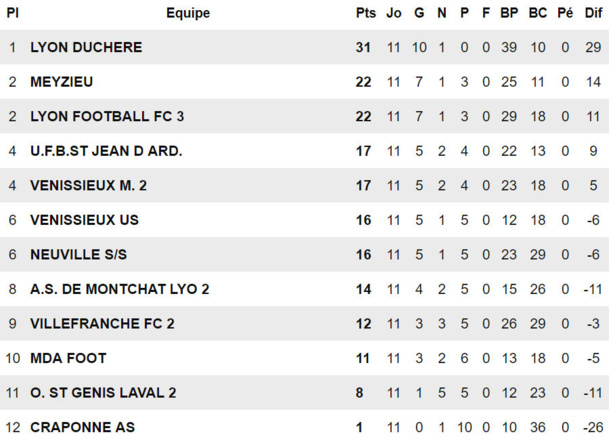Select the VENISSIEUX US team name
613x443 pixels.
(84, 220)
